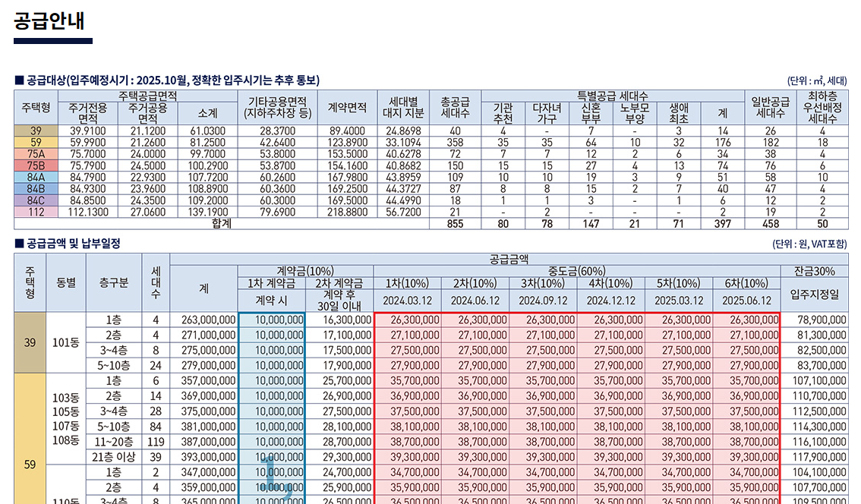
Task: Click the 입주지정일 header
Action: [x=815, y=295]
